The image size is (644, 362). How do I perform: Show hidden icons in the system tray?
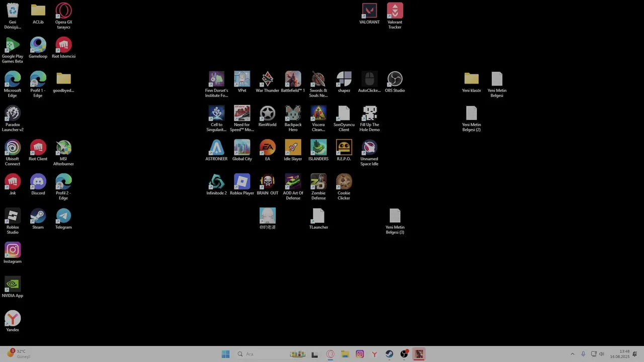coord(572,354)
